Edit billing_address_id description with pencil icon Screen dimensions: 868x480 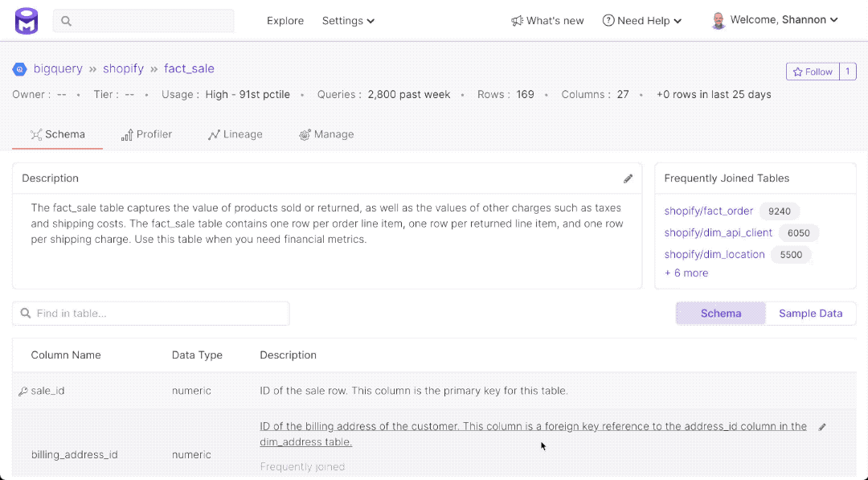click(821, 427)
